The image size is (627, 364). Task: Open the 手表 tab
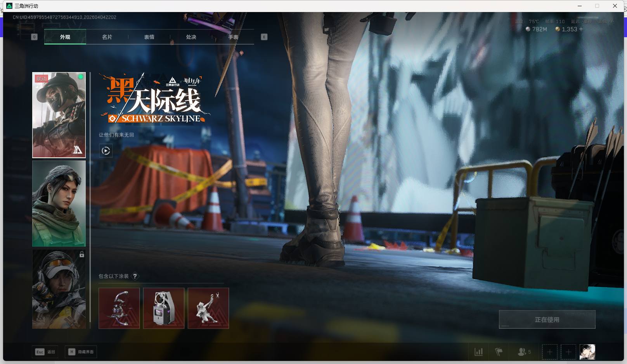tap(233, 37)
